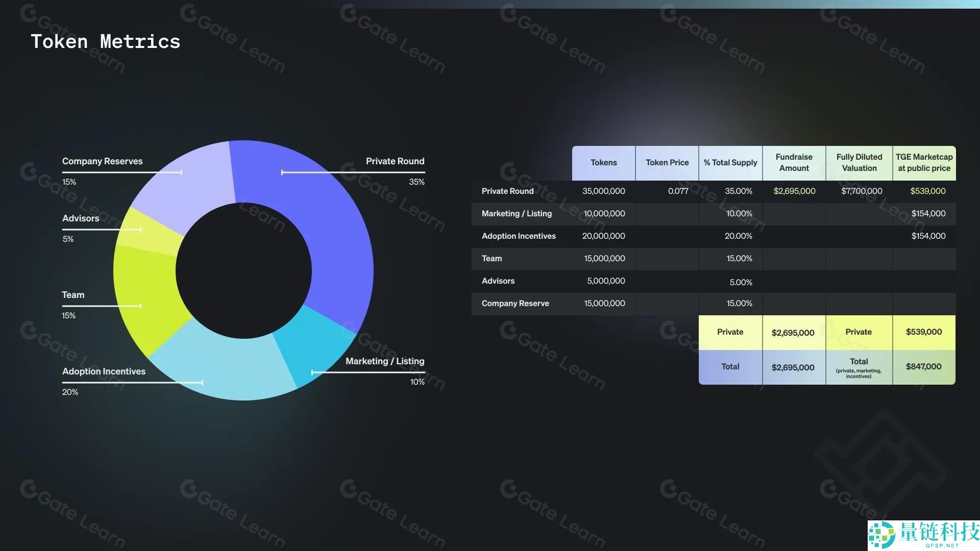
Task: Click the Token Metrics title
Action: pos(106,41)
